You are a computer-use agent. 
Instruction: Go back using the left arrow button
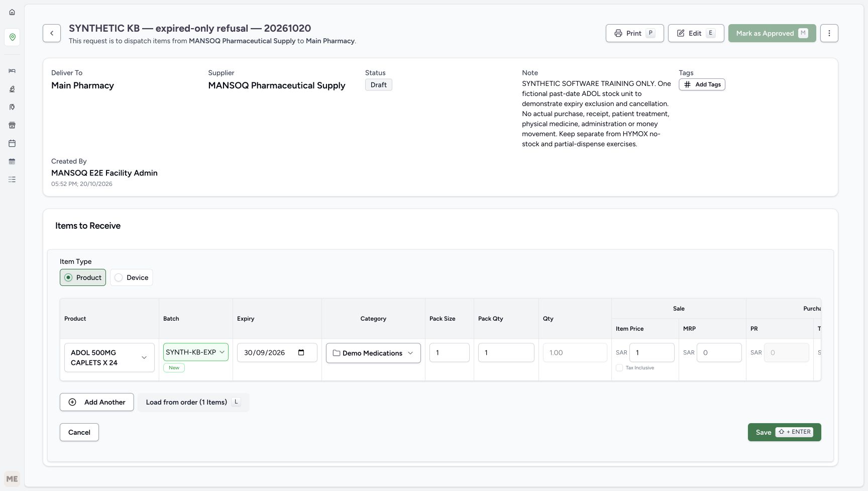coord(52,33)
